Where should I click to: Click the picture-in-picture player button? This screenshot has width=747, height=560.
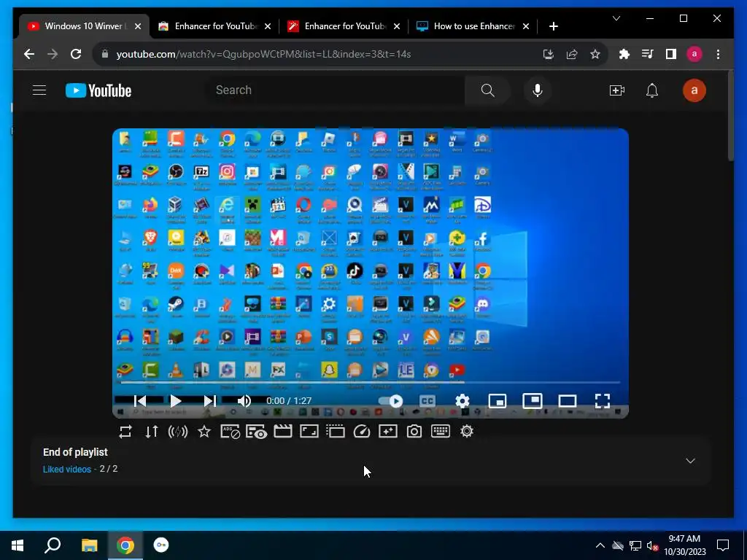click(532, 401)
